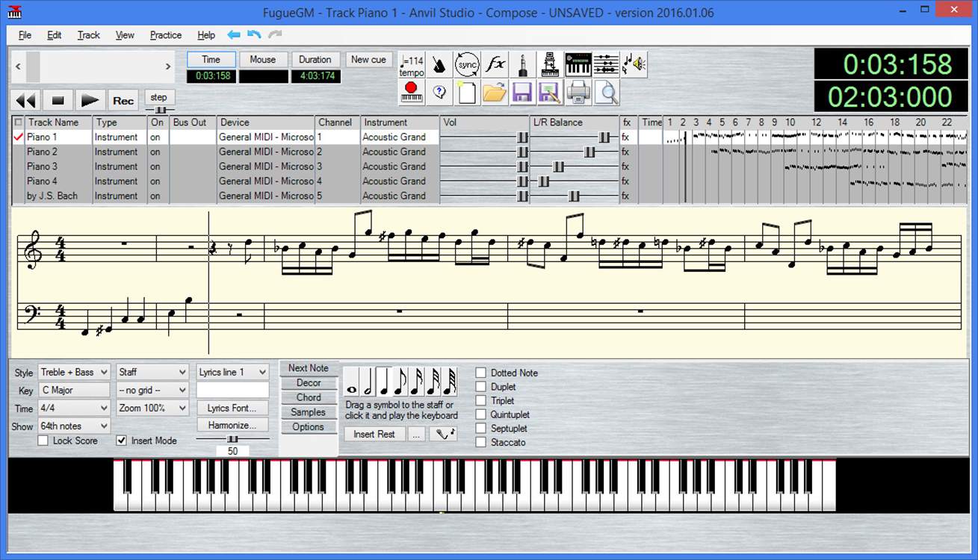Open the Time 4/4 dropdown
The image size is (978, 560).
click(x=74, y=408)
